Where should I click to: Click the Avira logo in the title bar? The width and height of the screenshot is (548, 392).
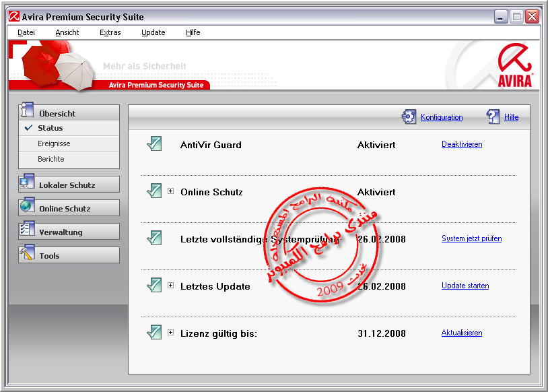[14, 16]
